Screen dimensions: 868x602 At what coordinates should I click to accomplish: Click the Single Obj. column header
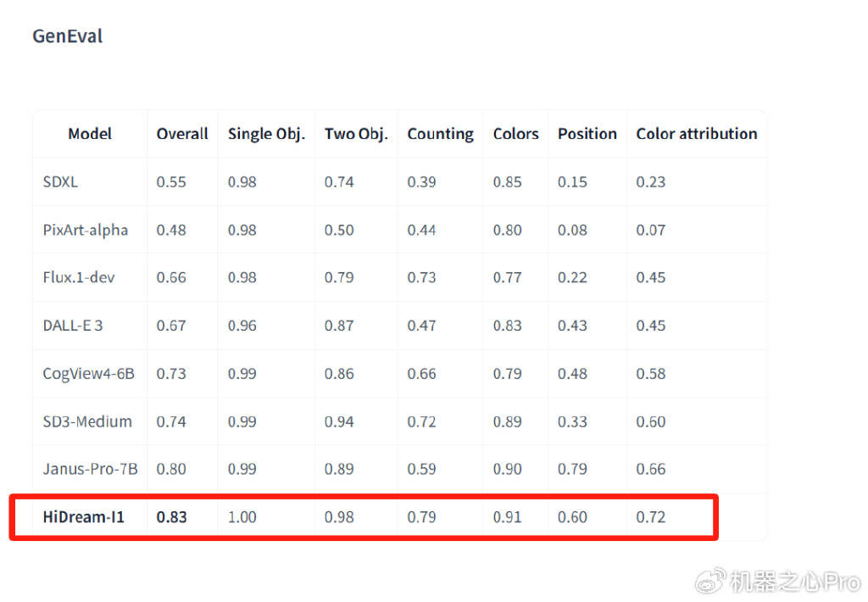pyautogui.click(x=266, y=134)
